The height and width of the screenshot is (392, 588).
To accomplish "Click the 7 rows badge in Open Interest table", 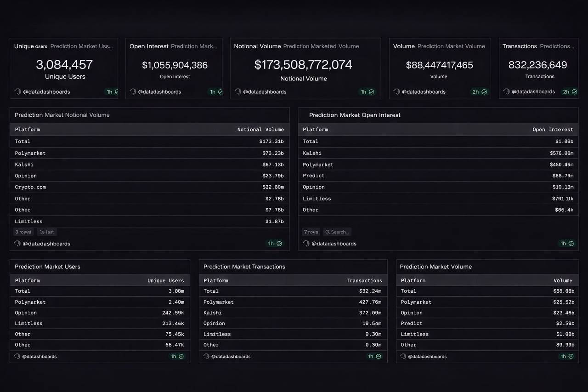I will coord(311,232).
